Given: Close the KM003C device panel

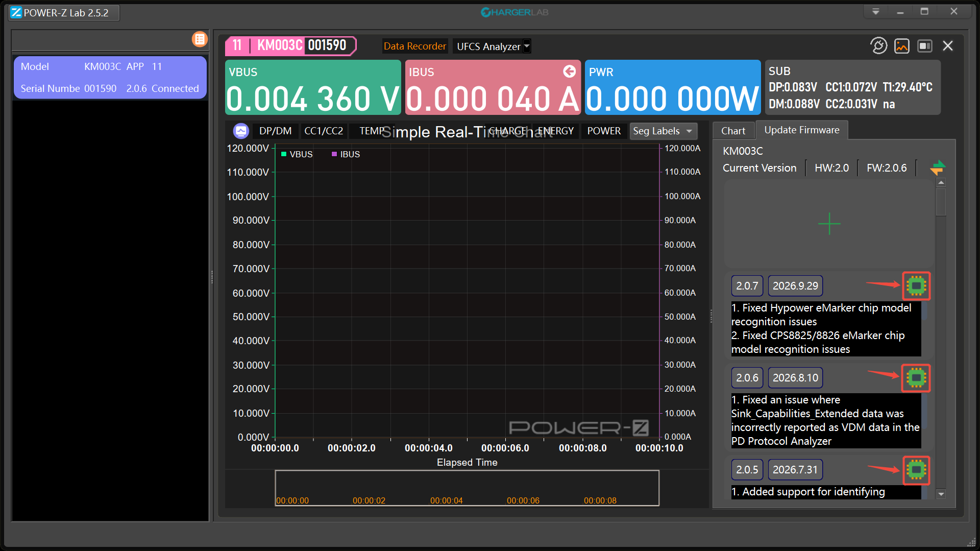Looking at the screenshot, I should point(948,46).
